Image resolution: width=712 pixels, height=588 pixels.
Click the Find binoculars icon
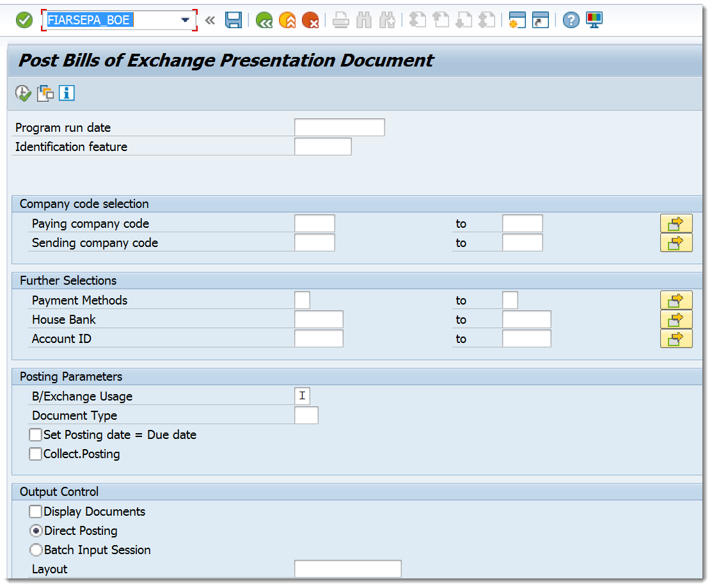[364, 20]
